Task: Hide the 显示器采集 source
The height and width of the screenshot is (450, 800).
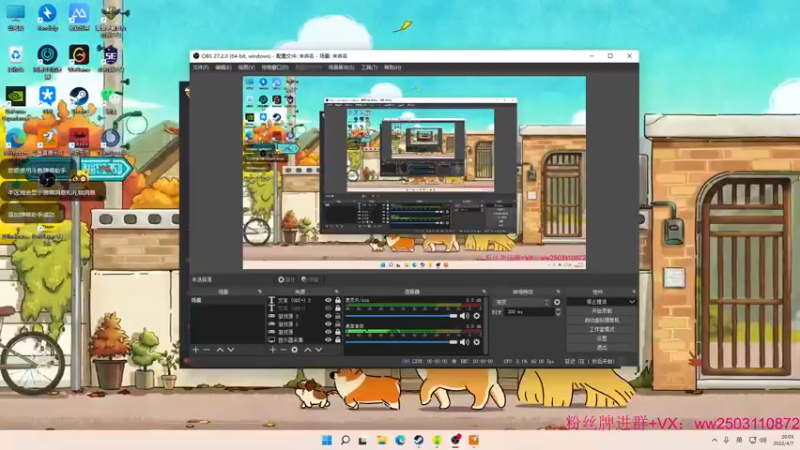Action: [x=328, y=339]
